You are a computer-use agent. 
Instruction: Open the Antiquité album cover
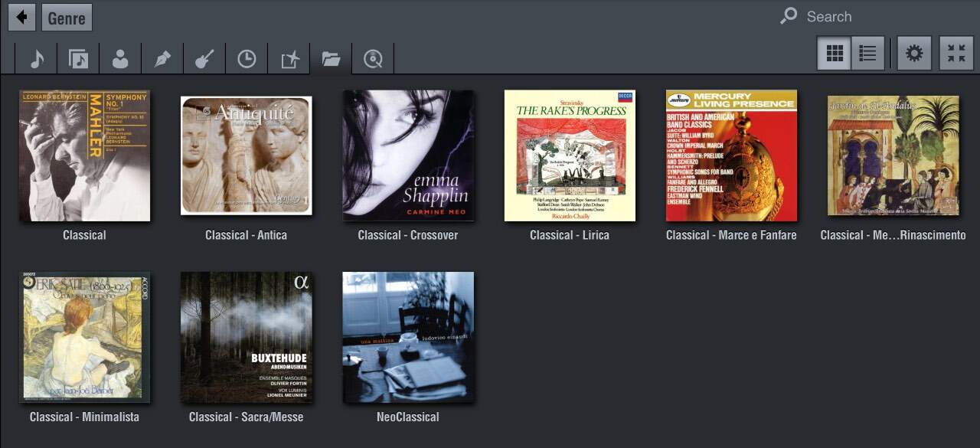[247, 155]
